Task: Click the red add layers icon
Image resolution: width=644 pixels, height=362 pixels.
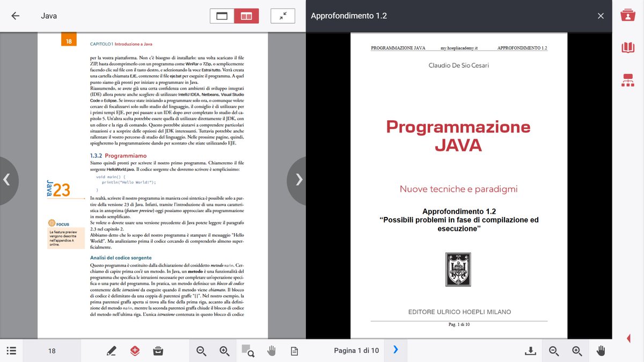Action: (135, 351)
